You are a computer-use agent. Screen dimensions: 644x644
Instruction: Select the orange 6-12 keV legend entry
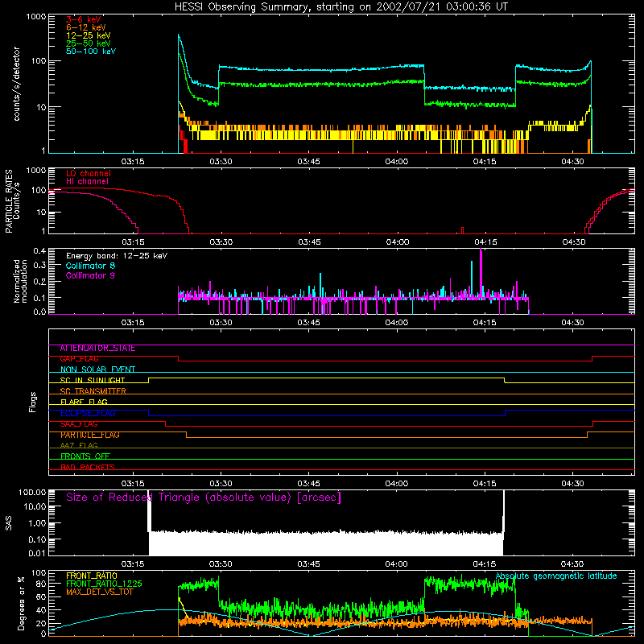pos(85,27)
